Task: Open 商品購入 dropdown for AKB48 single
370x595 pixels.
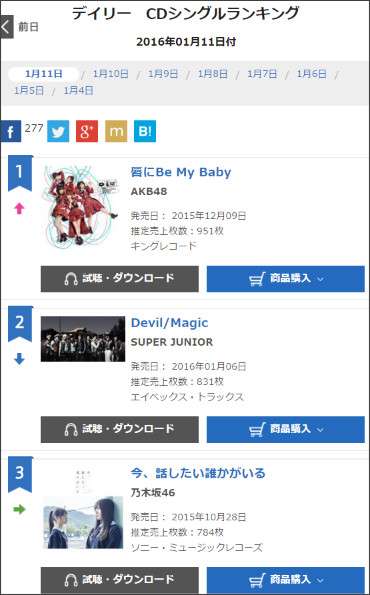Action: [x=286, y=279]
